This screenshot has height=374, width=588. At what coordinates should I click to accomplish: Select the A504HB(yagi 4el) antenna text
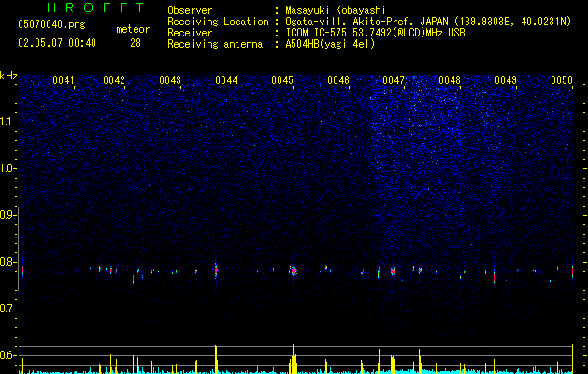coord(330,44)
